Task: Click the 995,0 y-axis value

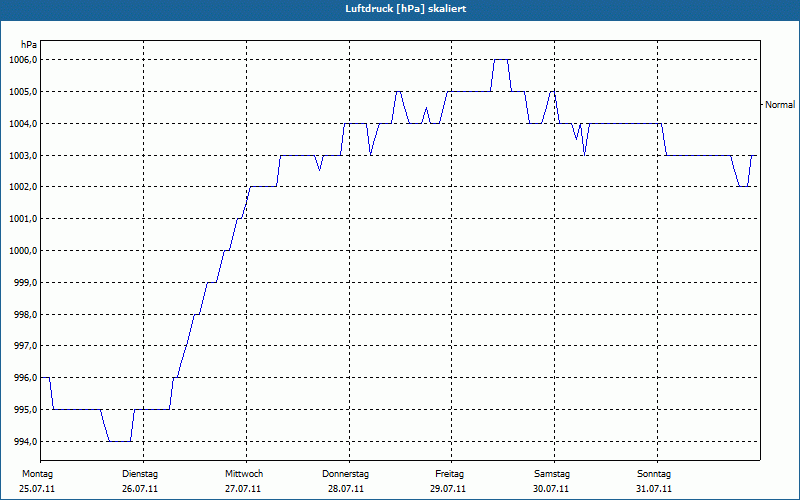Action: click(x=25, y=410)
